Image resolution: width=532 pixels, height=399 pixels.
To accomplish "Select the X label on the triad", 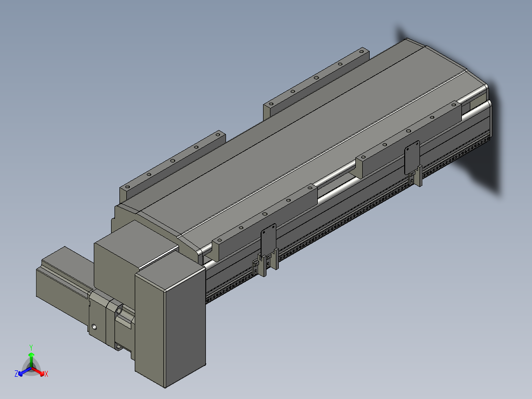I will 46,374.
